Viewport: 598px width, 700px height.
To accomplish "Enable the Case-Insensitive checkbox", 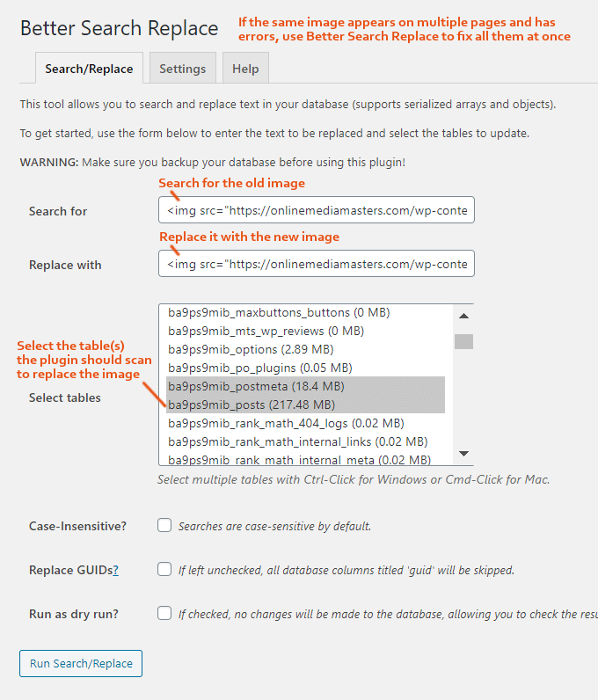I will click(x=164, y=525).
